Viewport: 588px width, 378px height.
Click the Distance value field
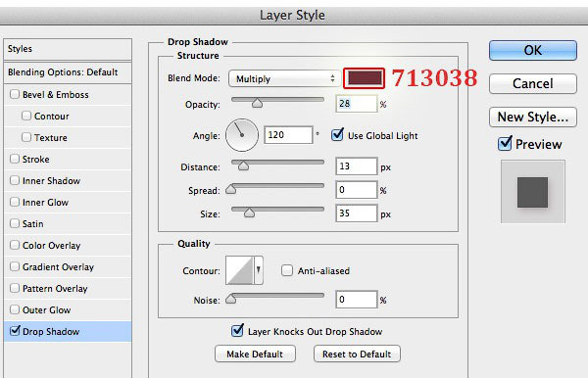pos(357,165)
